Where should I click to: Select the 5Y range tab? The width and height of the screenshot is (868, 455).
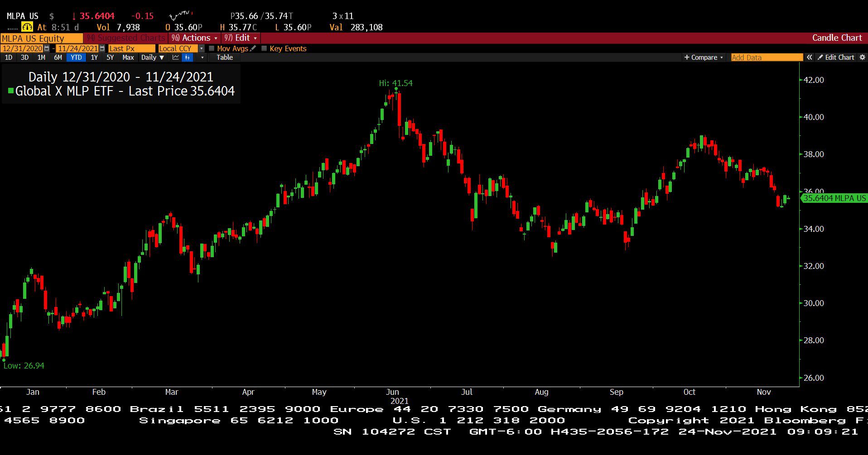pyautogui.click(x=110, y=57)
